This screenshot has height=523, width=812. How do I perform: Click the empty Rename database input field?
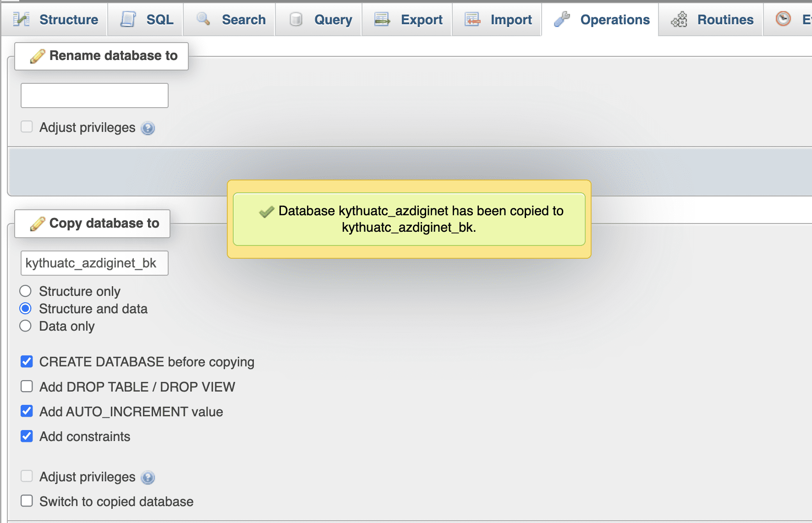94,95
